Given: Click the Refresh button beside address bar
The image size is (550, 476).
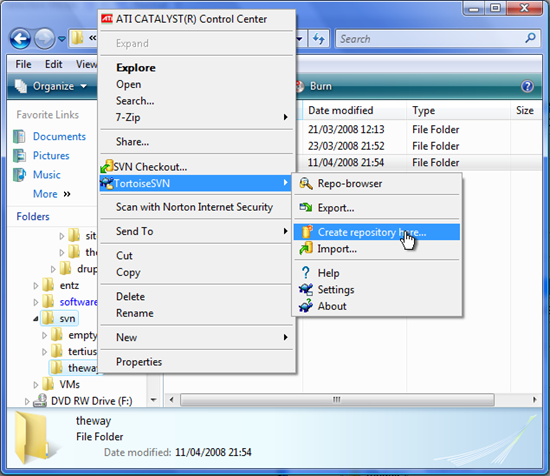Looking at the screenshot, I should [319, 39].
